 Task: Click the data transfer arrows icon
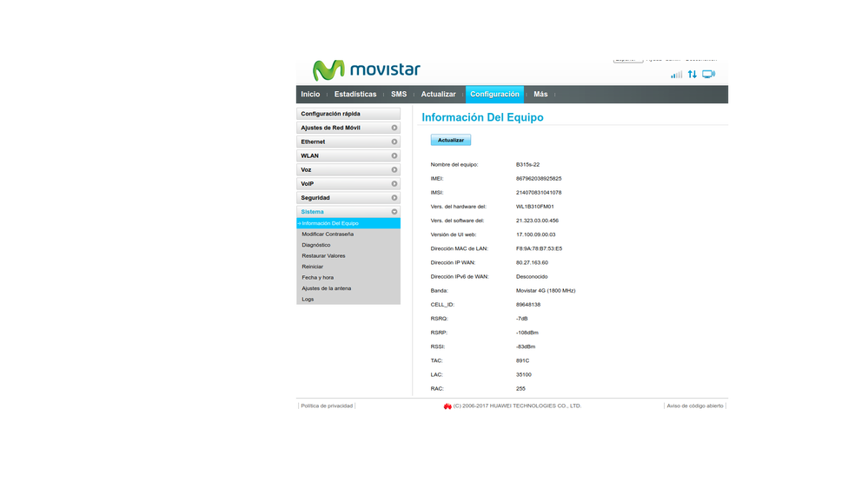coord(692,75)
